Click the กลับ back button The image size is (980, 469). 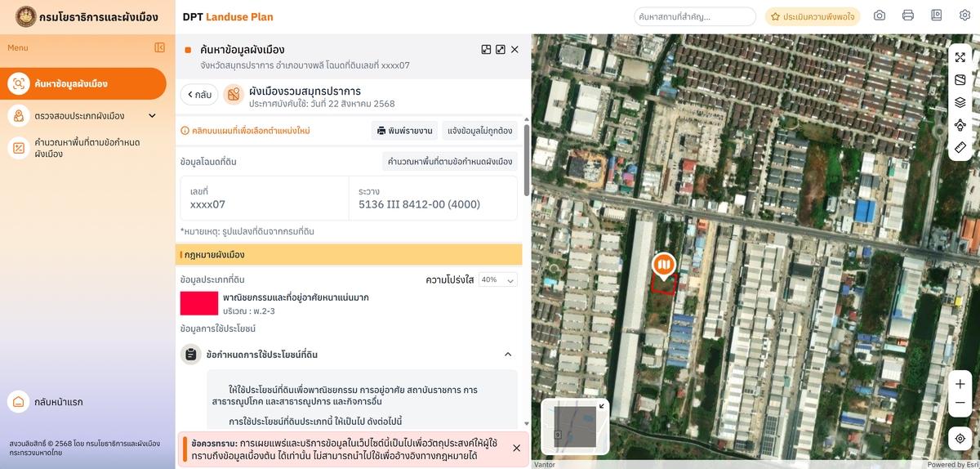[x=199, y=95]
